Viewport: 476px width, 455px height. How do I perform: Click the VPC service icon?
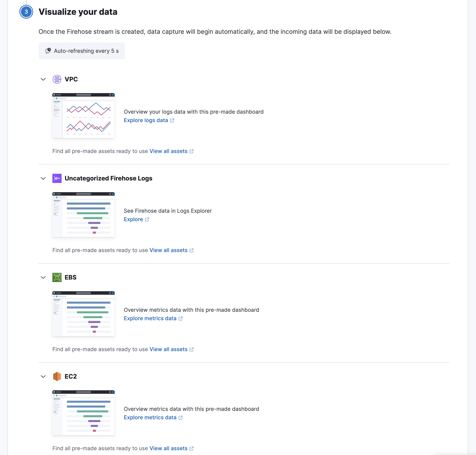[57, 79]
